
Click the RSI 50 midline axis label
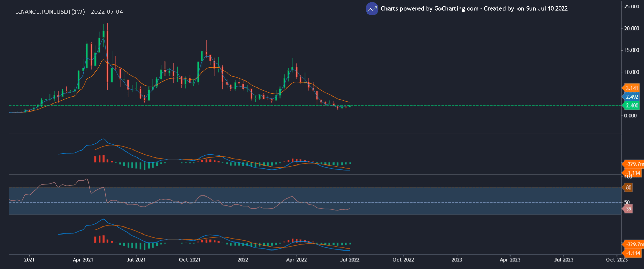pos(627,202)
